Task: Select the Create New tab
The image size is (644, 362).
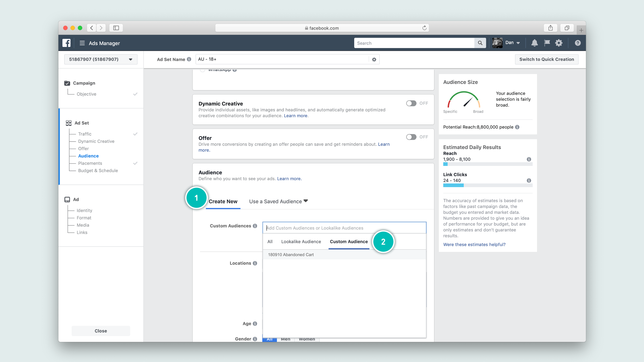Action: pyautogui.click(x=223, y=201)
